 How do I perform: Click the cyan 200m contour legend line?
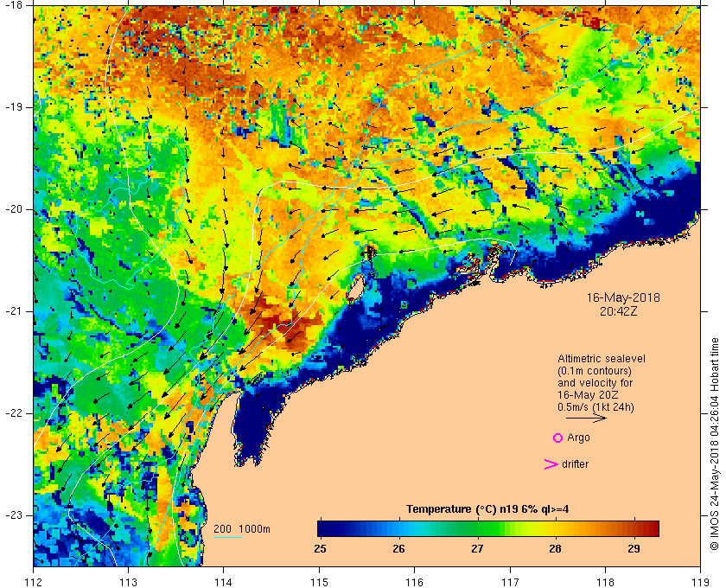[228, 538]
